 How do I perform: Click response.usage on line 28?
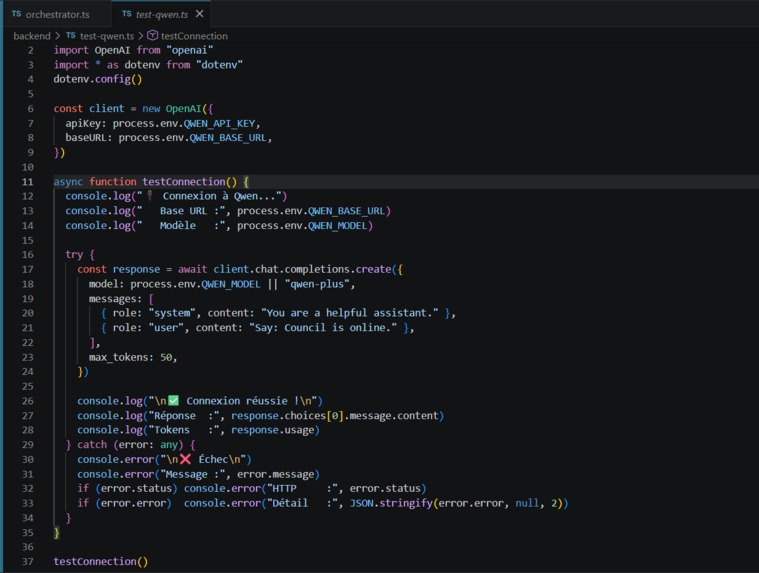coord(273,430)
